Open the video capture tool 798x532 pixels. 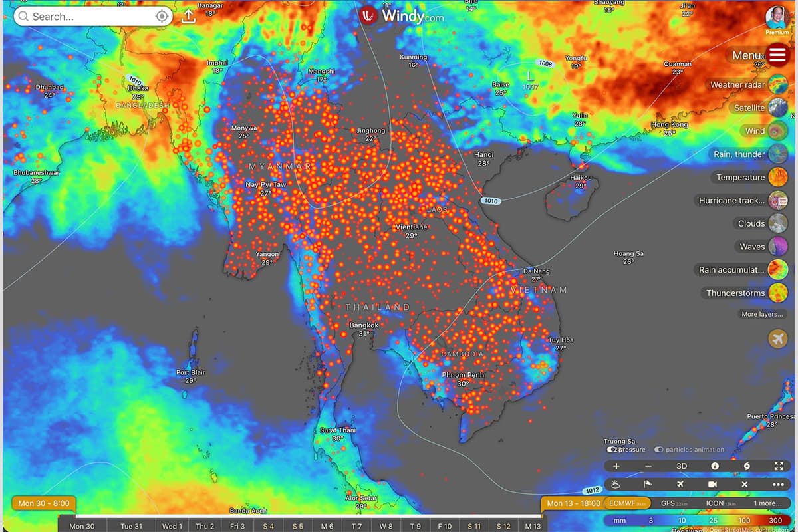[712, 484]
